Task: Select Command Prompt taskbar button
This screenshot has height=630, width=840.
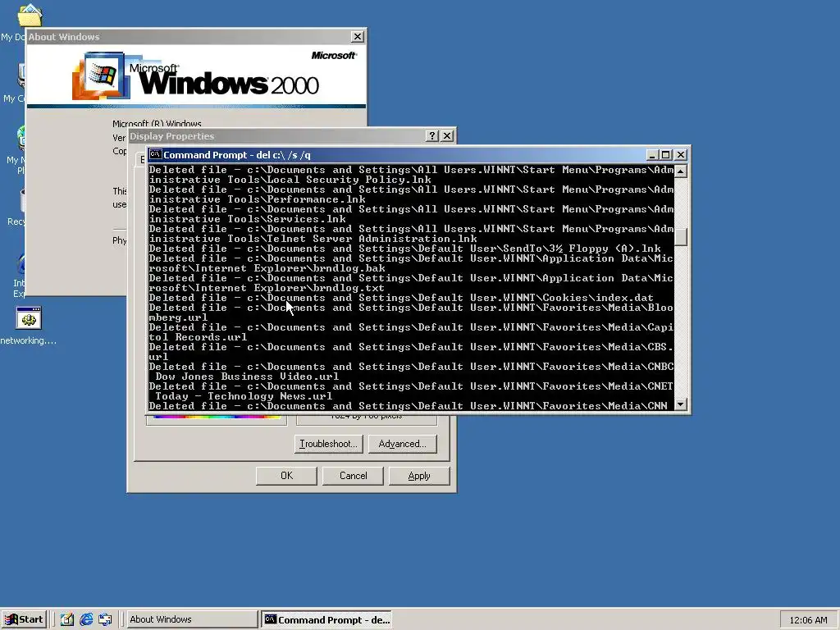Action: tap(326, 619)
